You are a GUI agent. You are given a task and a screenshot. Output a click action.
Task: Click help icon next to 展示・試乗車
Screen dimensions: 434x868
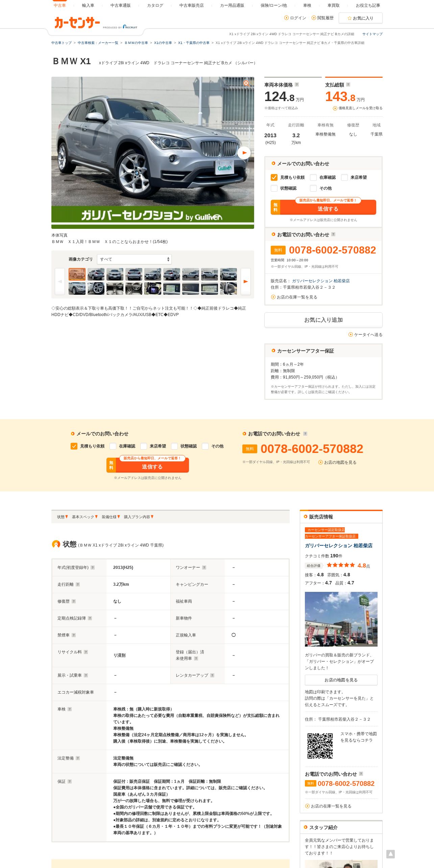point(86,675)
